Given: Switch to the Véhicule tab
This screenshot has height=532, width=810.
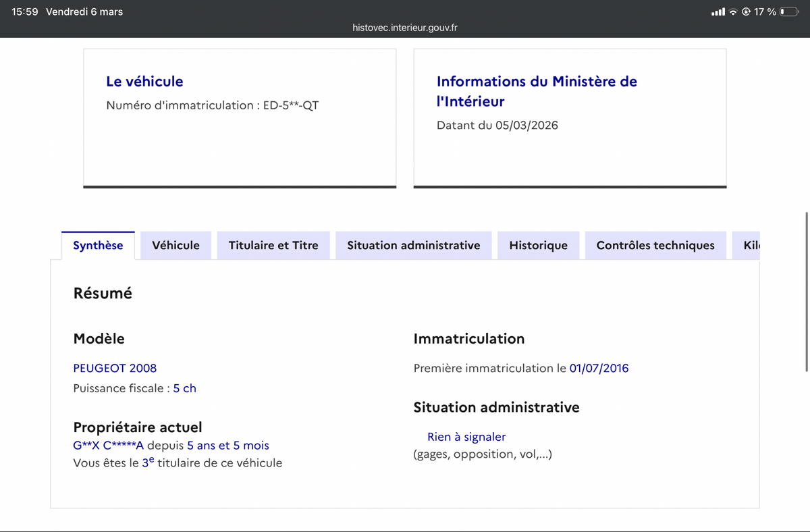Looking at the screenshot, I should tap(175, 246).
